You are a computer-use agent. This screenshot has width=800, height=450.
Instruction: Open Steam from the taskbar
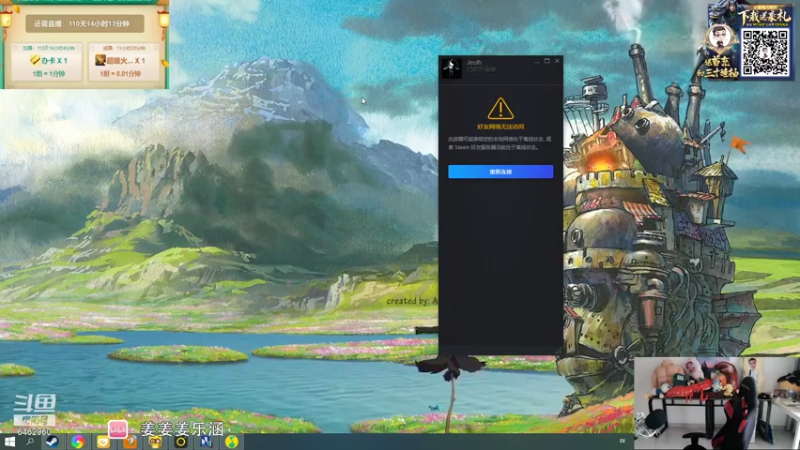point(52,442)
